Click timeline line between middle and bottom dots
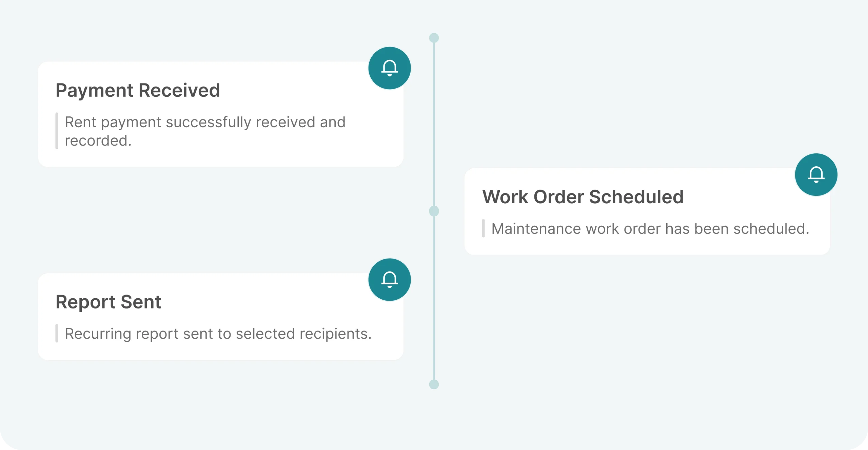 (x=434, y=298)
